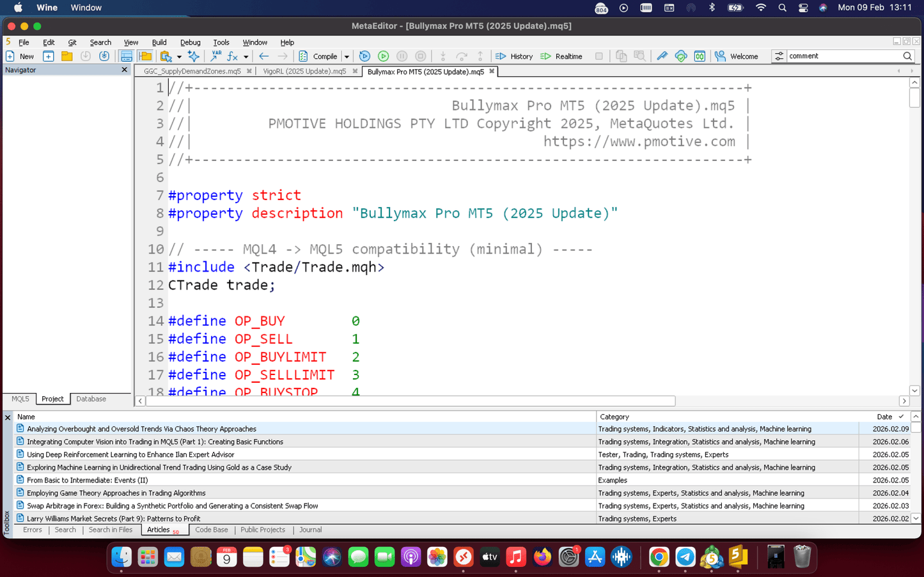Start debugging with the green play icon
The width and height of the screenshot is (924, 577).
click(x=383, y=56)
